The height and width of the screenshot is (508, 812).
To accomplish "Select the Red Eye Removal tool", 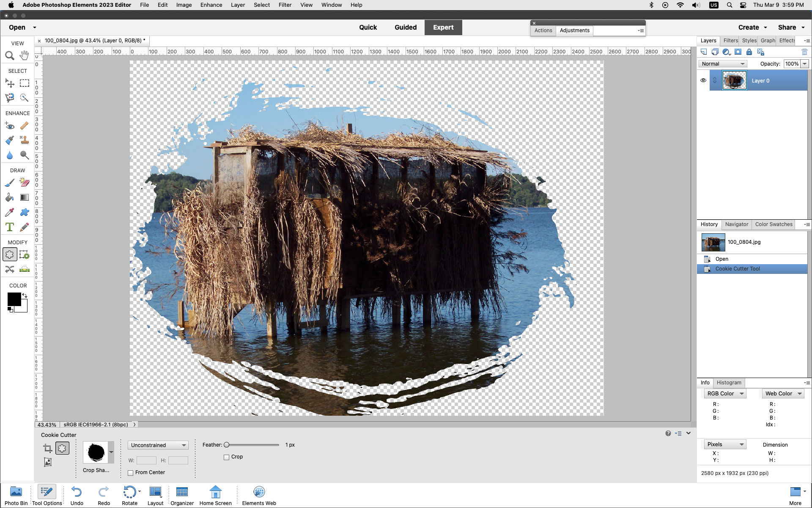I will [x=9, y=126].
